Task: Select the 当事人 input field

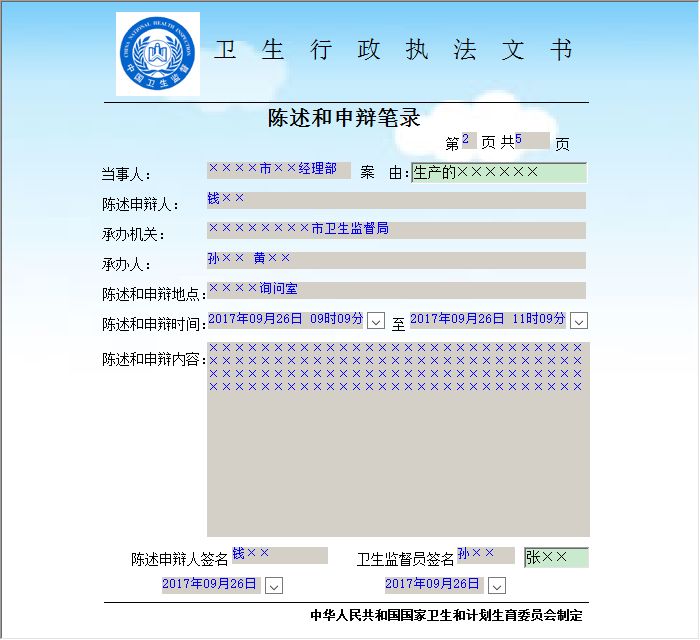Action: pos(279,170)
